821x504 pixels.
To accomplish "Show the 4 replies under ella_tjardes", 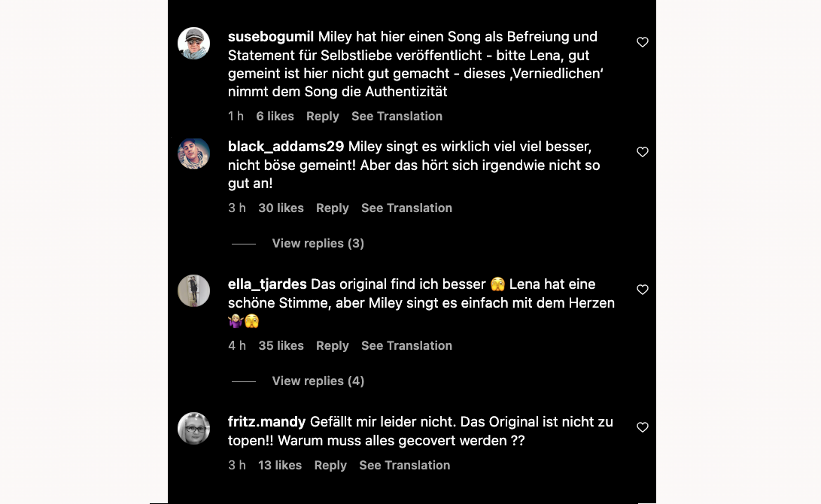I will coord(318,381).
